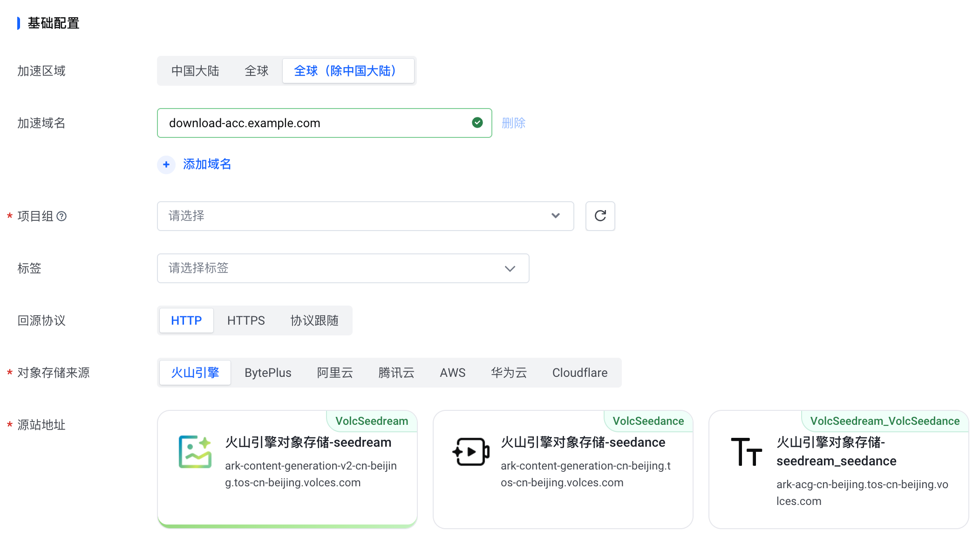Click chevron arrow of 标签 select
The image size is (980, 545).
coord(510,268)
